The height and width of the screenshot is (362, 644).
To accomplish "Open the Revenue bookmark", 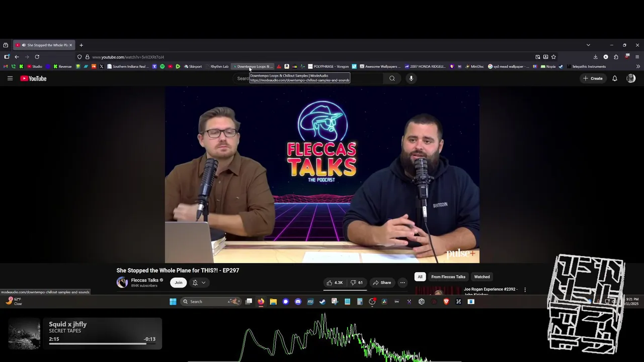I will 62,66.
